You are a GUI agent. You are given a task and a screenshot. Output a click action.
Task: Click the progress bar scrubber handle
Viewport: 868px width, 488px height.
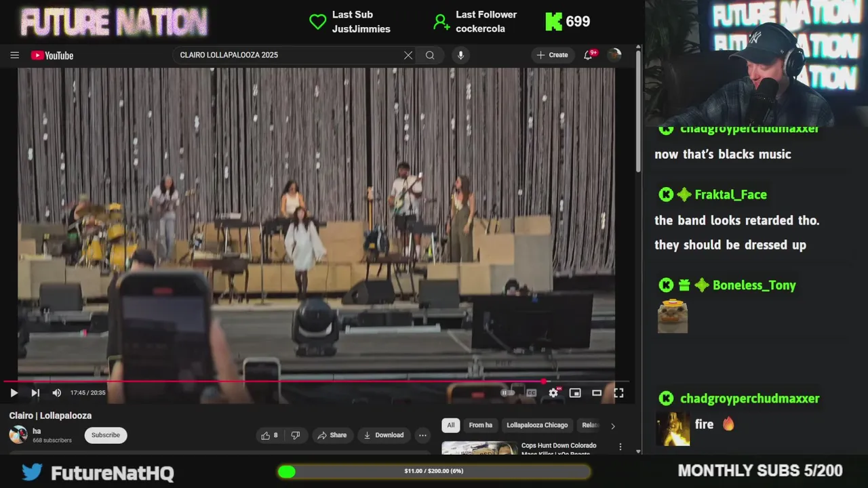[544, 382]
